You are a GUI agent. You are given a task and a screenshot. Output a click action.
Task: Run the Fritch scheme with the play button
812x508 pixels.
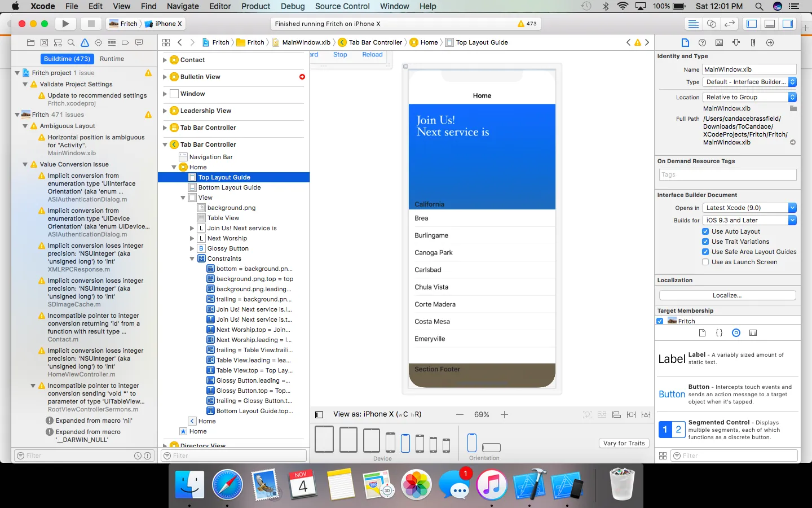tap(65, 24)
